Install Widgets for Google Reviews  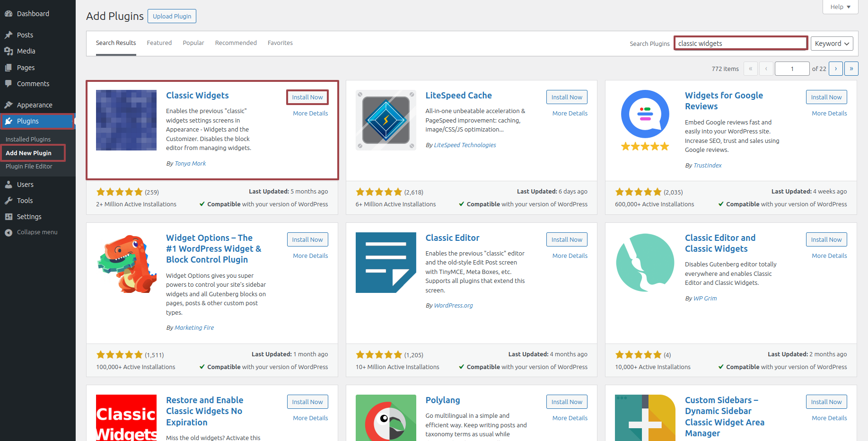pos(826,97)
